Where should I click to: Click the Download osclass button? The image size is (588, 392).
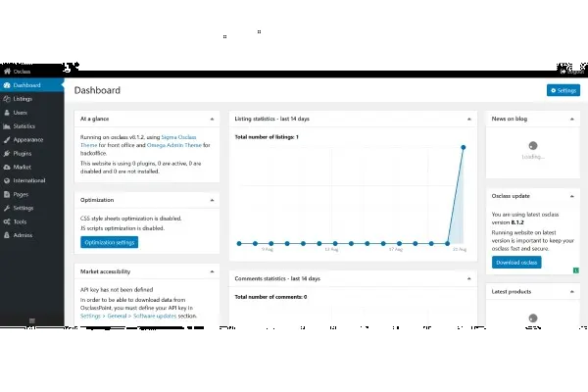point(515,263)
